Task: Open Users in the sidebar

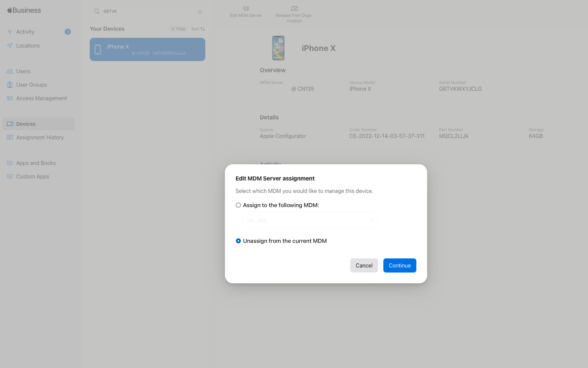Action: point(38,71)
